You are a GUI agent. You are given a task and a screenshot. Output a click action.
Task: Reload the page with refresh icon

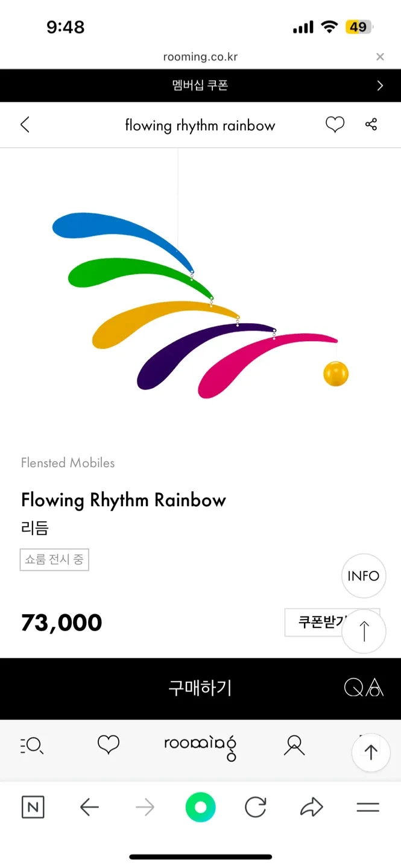(x=256, y=808)
